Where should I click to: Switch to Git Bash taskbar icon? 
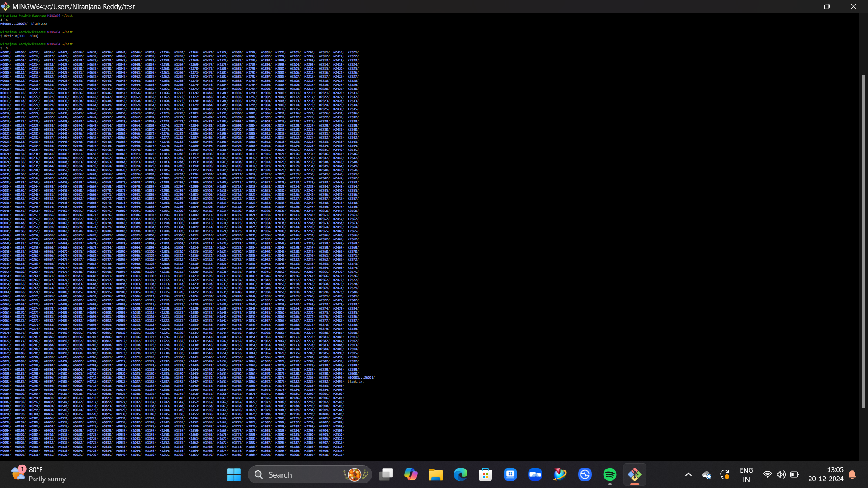634,474
